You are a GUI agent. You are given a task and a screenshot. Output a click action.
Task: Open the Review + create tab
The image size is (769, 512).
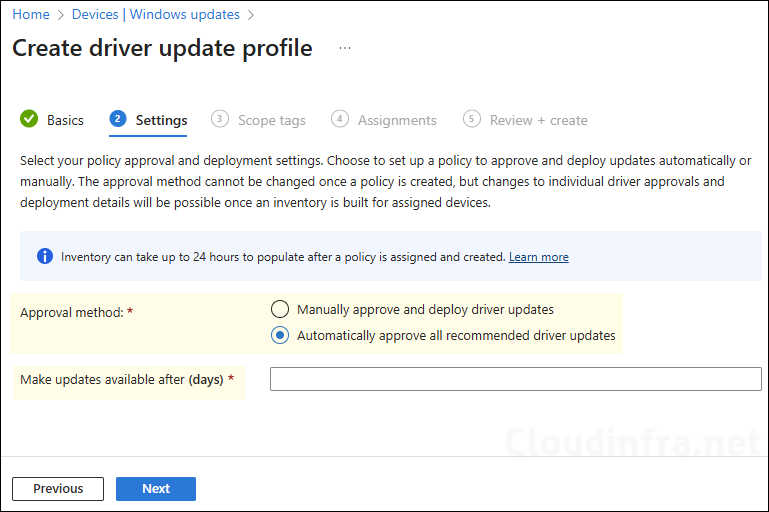pos(538,120)
